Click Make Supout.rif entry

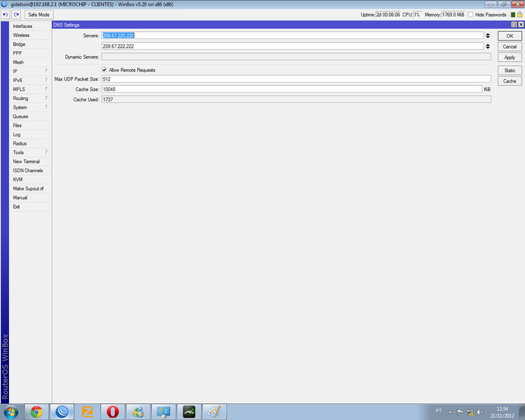tap(30, 189)
